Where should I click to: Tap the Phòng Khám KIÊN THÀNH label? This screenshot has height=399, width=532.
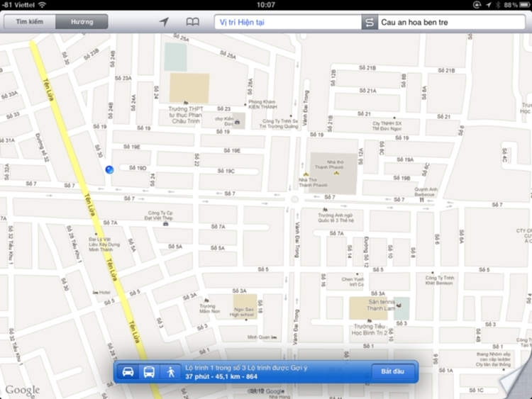pyautogui.click(x=262, y=104)
